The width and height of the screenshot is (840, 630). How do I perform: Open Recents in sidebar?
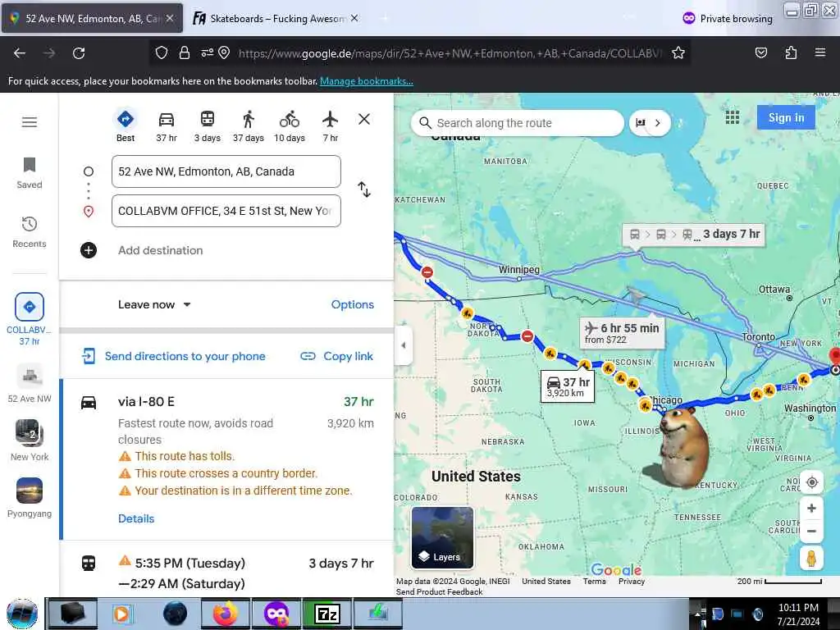tap(30, 232)
